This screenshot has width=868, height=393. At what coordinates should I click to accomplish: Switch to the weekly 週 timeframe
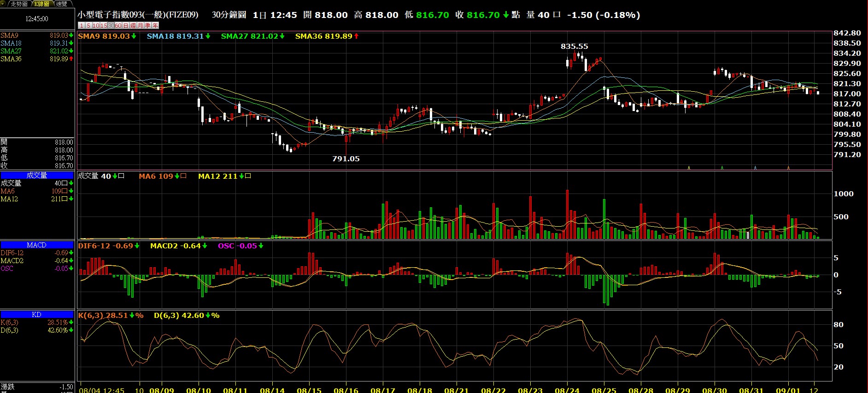(133, 25)
